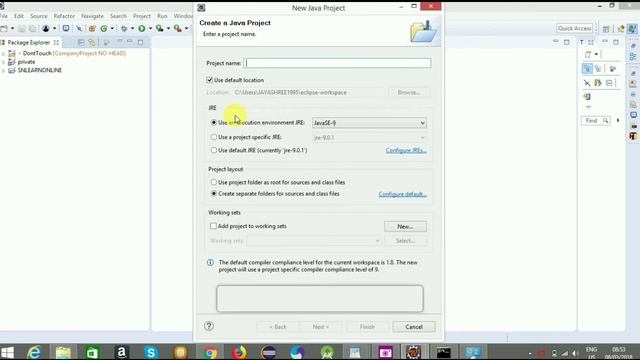The height and width of the screenshot is (360, 640).
Task: Open dropdown arrow next to New wizard icon
Action: pos(12,29)
